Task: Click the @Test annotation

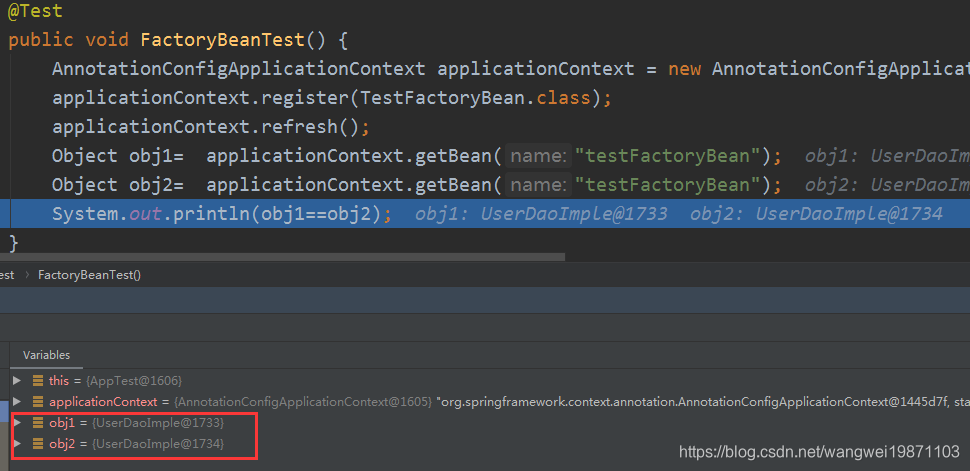Action: [x=35, y=11]
